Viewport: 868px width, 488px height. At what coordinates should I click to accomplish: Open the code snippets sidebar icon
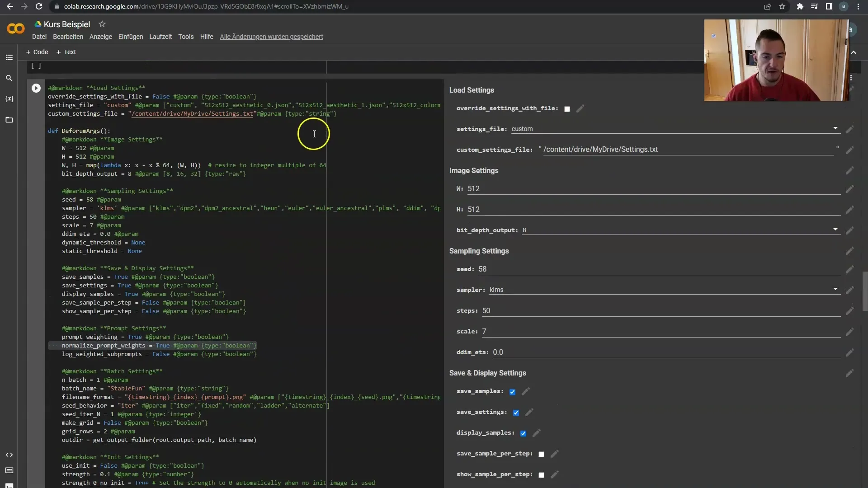coord(9,455)
